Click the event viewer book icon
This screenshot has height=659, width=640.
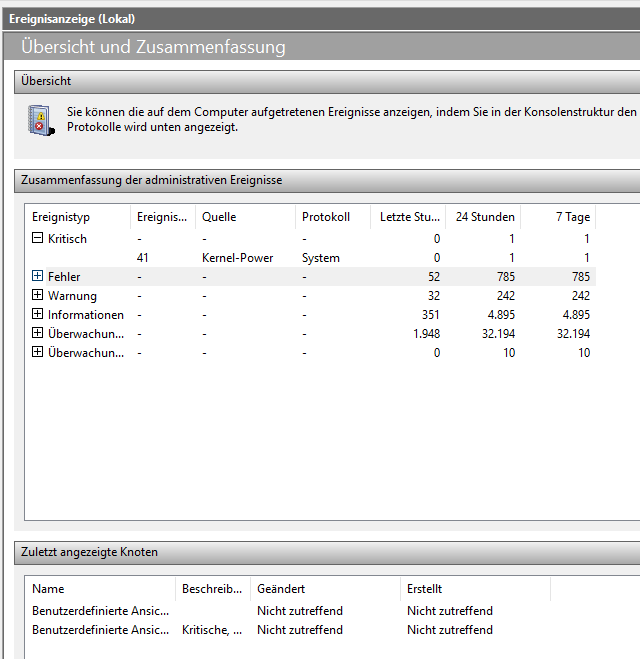(41, 120)
